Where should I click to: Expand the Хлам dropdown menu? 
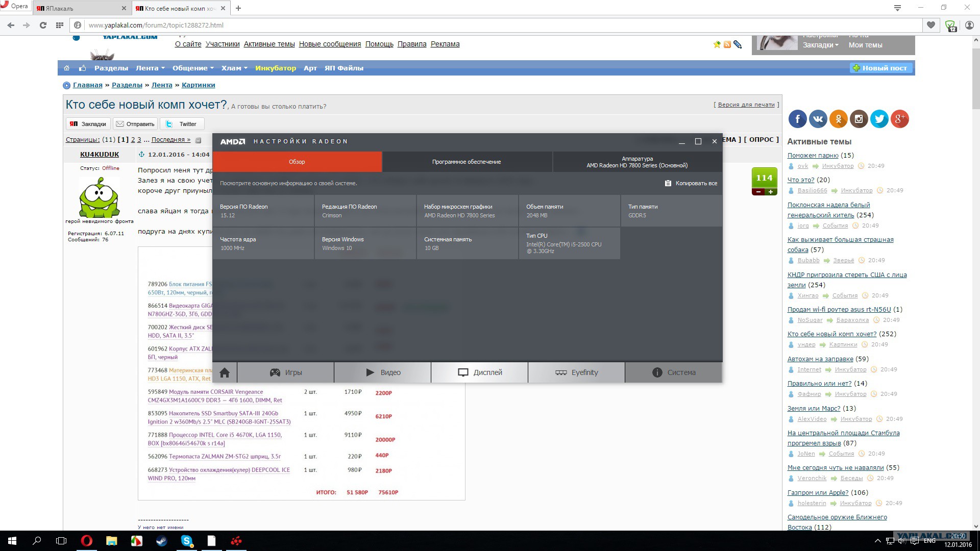pos(234,68)
